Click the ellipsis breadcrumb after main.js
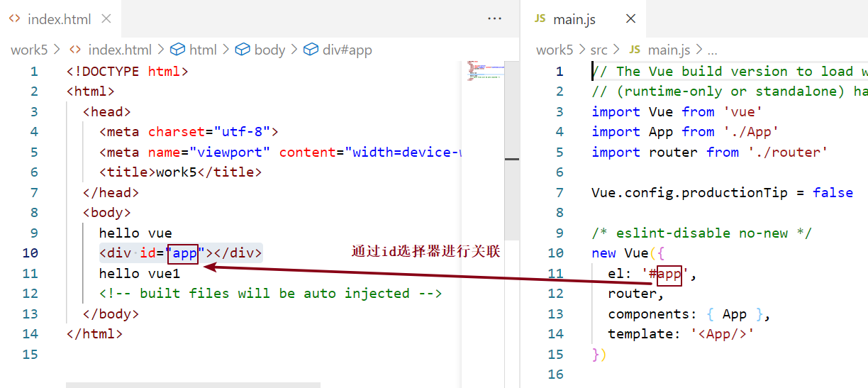 (712, 50)
